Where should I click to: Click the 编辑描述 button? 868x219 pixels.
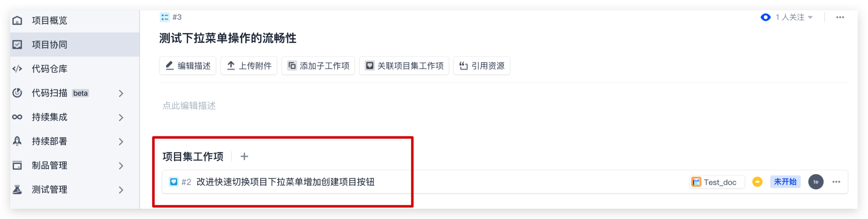click(x=188, y=66)
